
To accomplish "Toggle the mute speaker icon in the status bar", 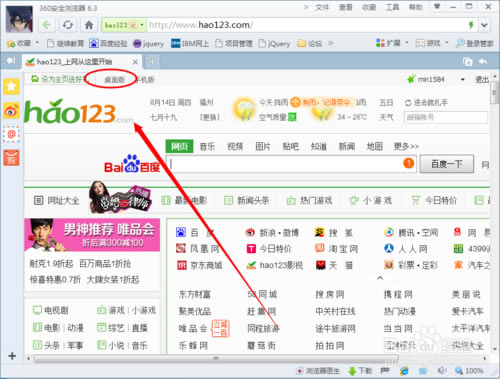I will point(442,370).
